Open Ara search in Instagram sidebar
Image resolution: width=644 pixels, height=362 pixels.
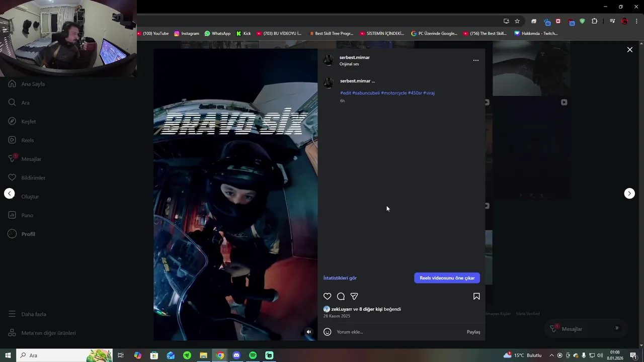click(x=19, y=103)
